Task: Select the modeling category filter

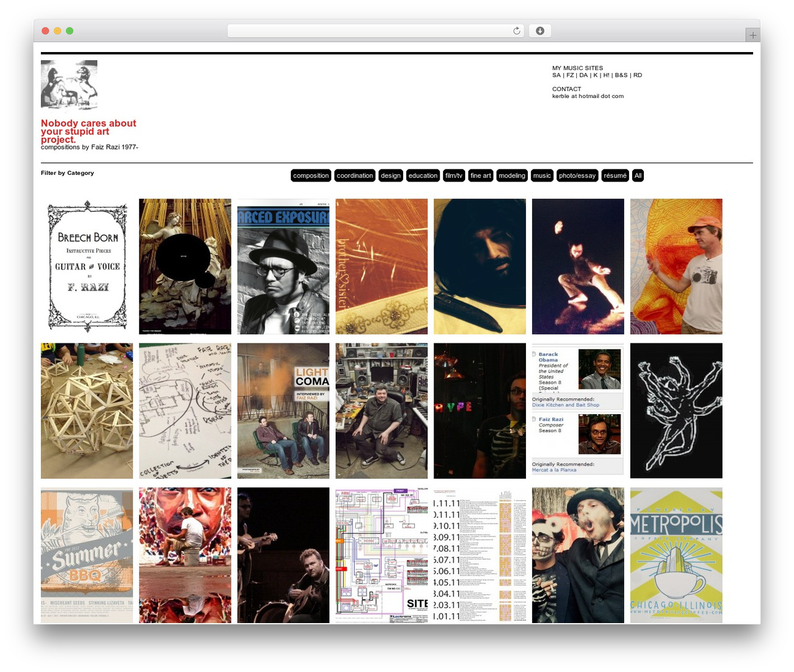Action: 512,175
